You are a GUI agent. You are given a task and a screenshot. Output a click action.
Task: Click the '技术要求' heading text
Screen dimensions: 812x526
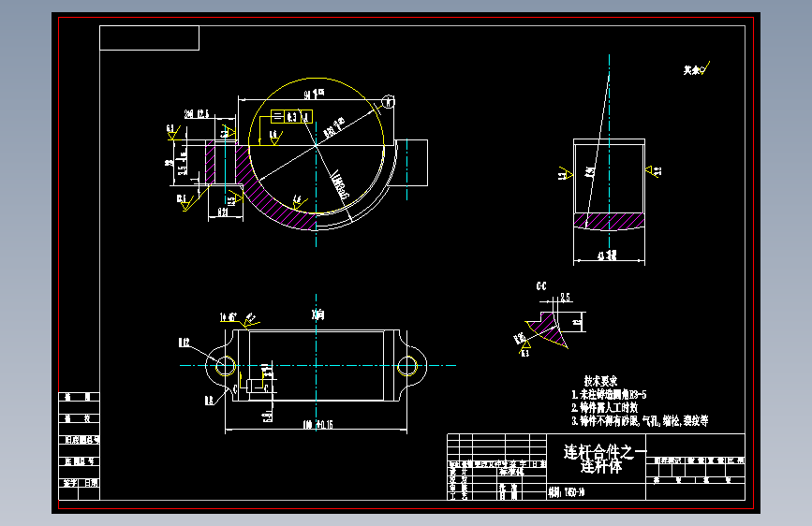coord(600,381)
